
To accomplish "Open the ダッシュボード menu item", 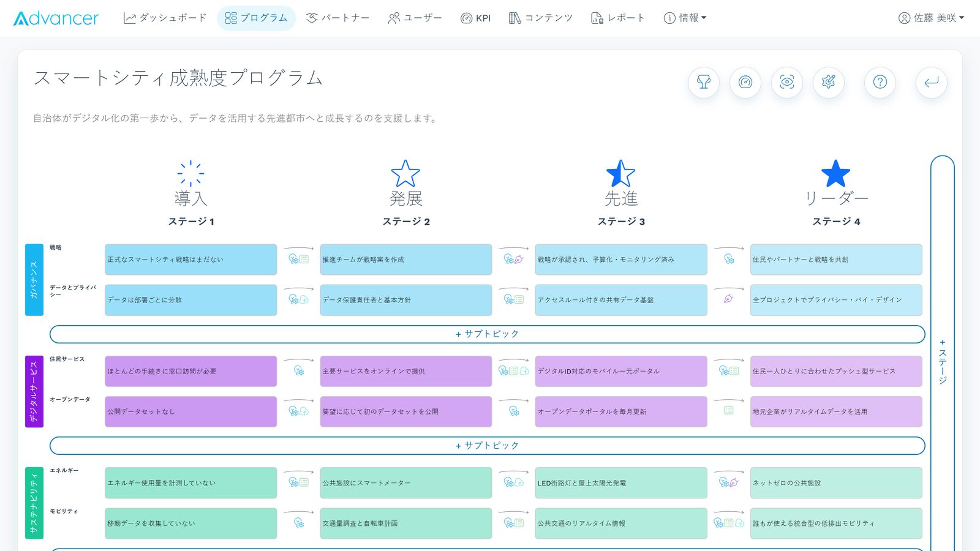I will click(x=165, y=18).
